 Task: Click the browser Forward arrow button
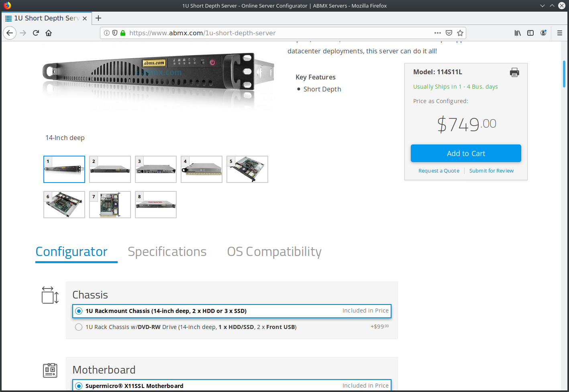click(x=23, y=33)
